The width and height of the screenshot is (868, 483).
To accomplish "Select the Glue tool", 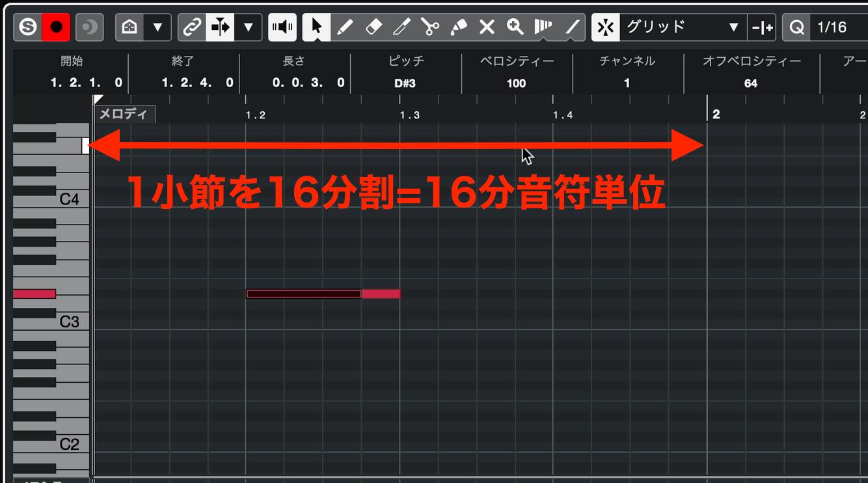I will click(459, 27).
